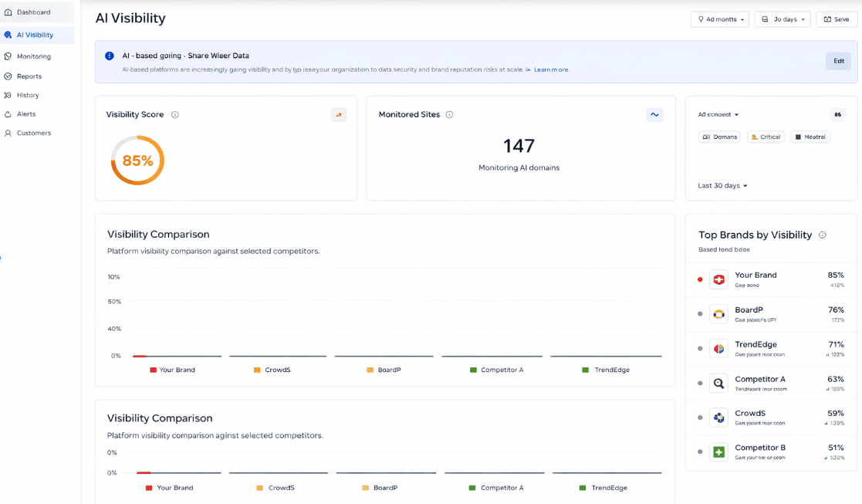Click the Visibility Score trend icon

point(339,114)
